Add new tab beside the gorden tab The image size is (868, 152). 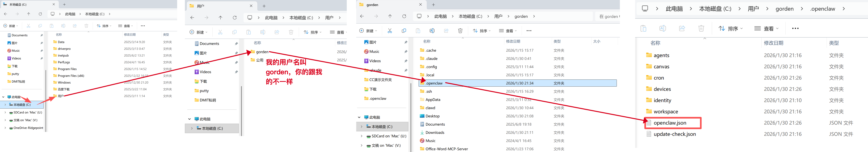(x=433, y=5)
